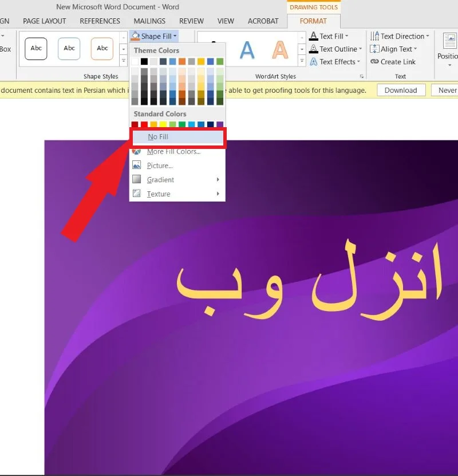This screenshot has width=458, height=476.
Task: Select the Picture fill option
Action: tap(160, 166)
